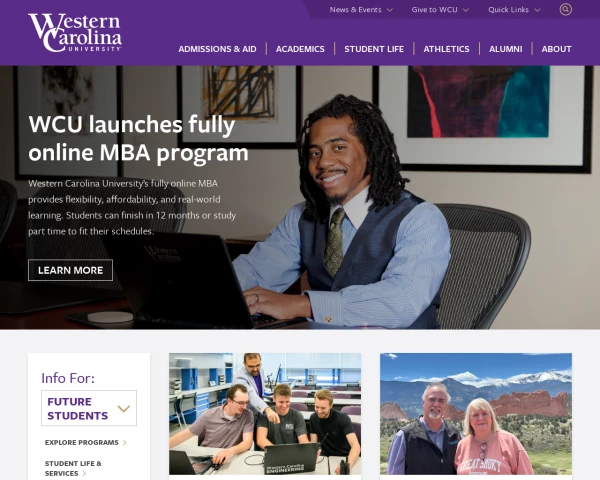Click arrow icon beside Student Life & Services

coord(84,474)
